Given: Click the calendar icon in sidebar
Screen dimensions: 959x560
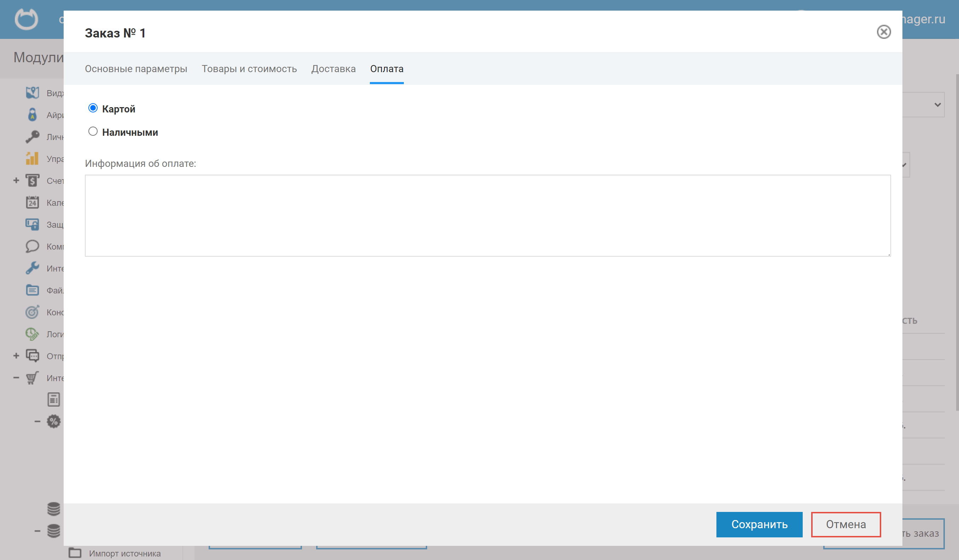Looking at the screenshot, I should tap(32, 202).
